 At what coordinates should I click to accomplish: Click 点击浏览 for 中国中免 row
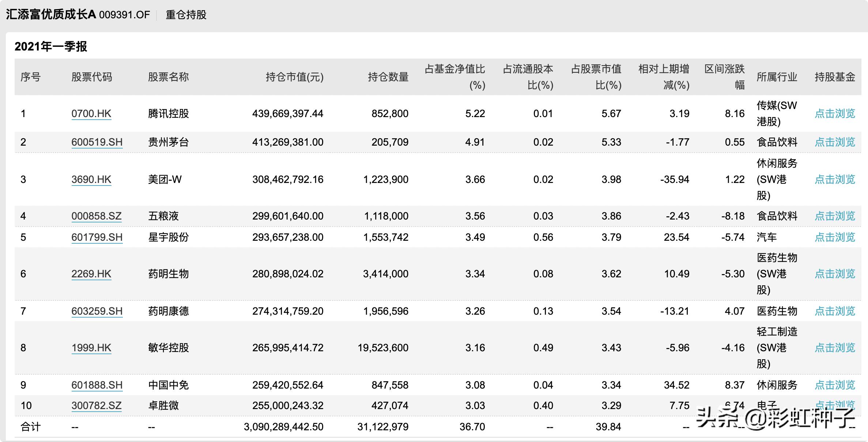pos(835,385)
